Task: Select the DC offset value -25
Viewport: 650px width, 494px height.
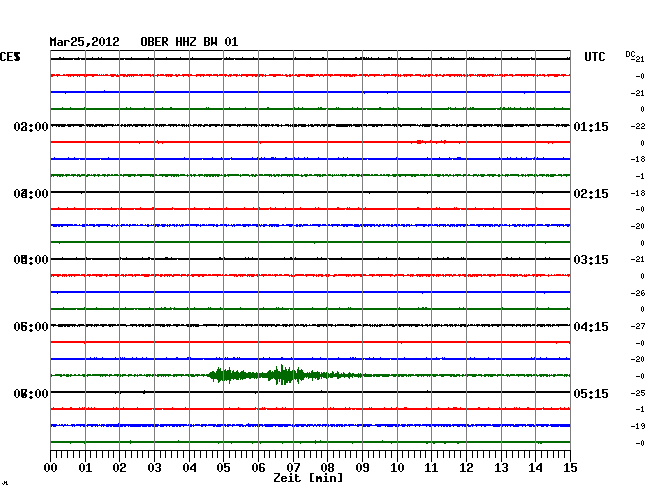Action: [x=638, y=393]
